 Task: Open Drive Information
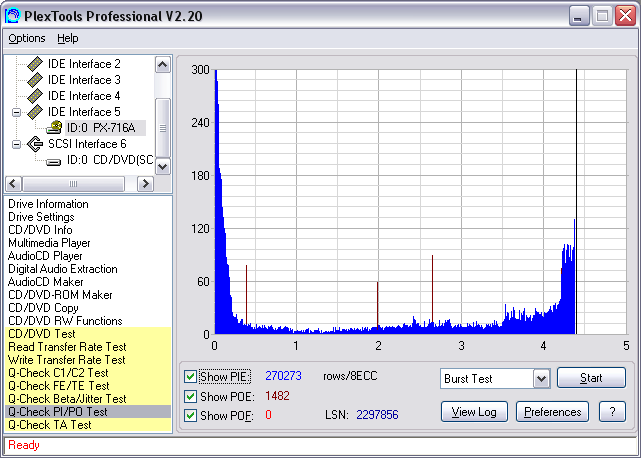[x=48, y=204]
